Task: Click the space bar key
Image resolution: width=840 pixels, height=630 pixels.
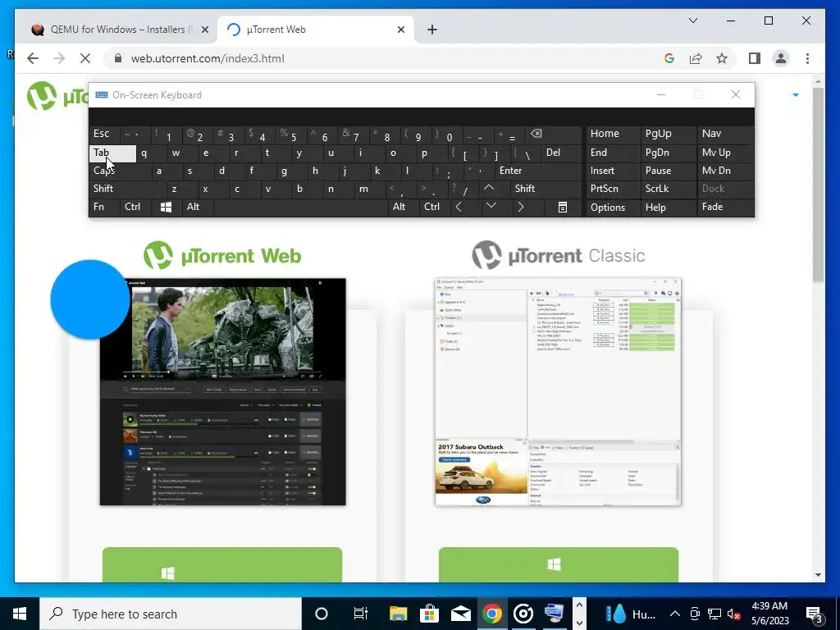Action: 300,207
